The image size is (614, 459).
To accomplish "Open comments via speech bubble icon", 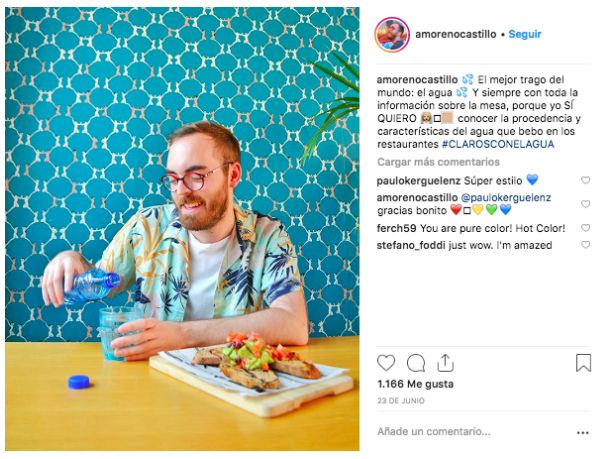I will (x=416, y=363).
